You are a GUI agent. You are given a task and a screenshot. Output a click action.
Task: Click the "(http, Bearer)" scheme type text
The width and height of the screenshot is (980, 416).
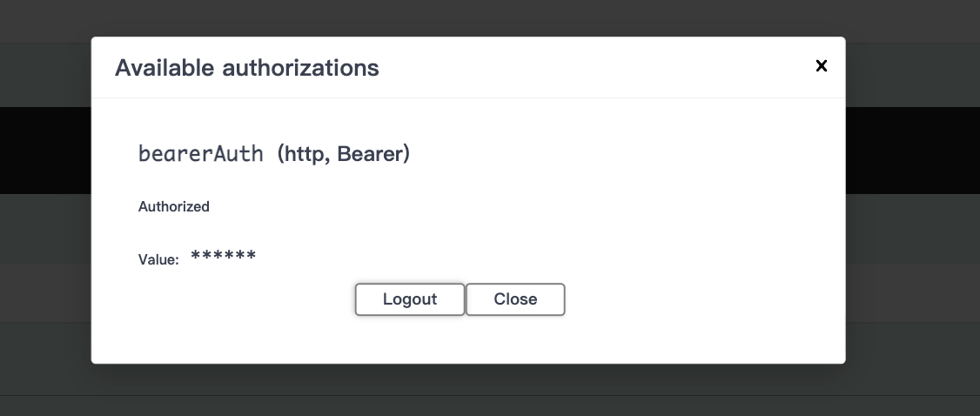click(344, 154)
